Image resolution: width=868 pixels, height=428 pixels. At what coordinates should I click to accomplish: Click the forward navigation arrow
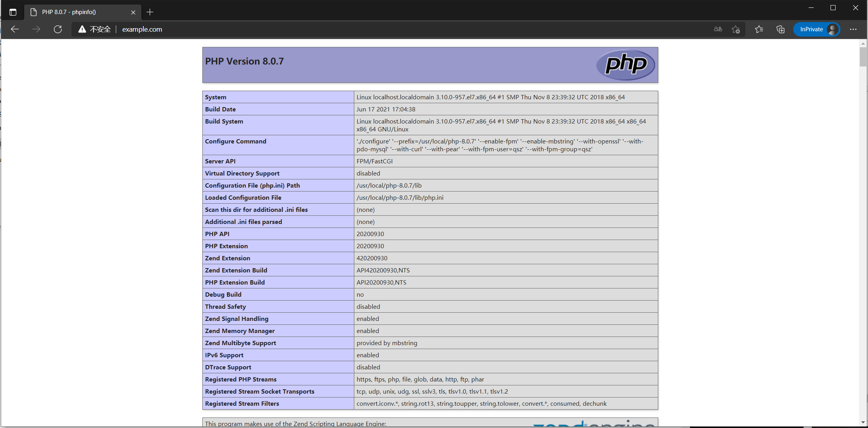(x=36, y=29)
